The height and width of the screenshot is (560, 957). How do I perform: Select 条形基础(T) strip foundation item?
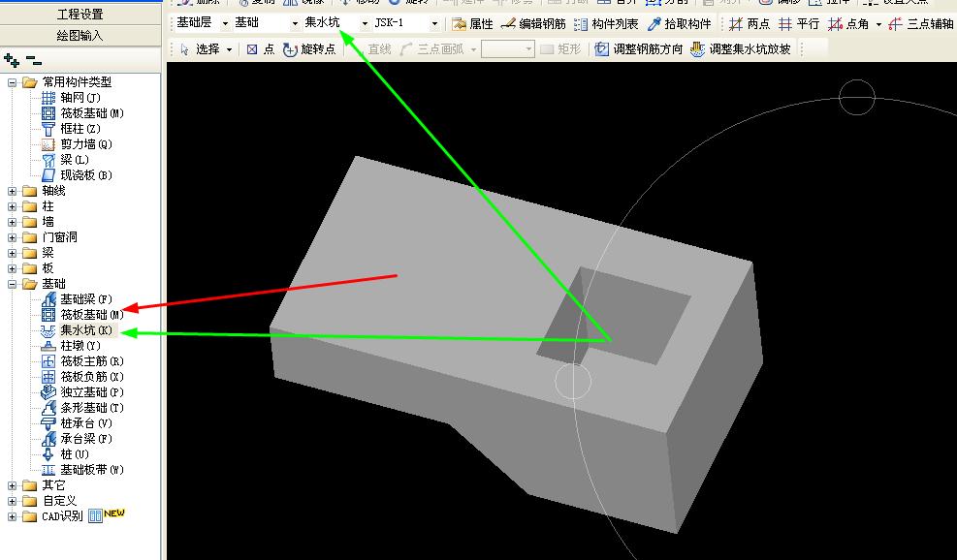tap(83, 408)
